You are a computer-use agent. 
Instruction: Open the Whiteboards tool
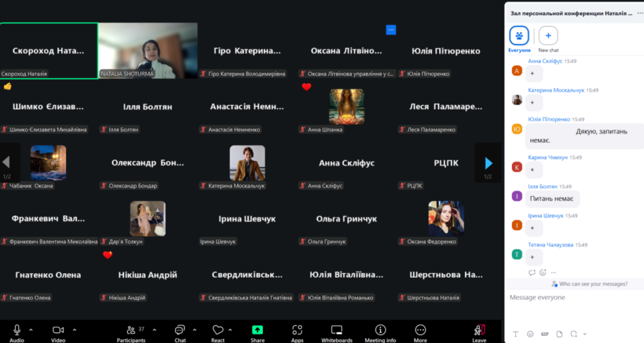pos(337,330)
